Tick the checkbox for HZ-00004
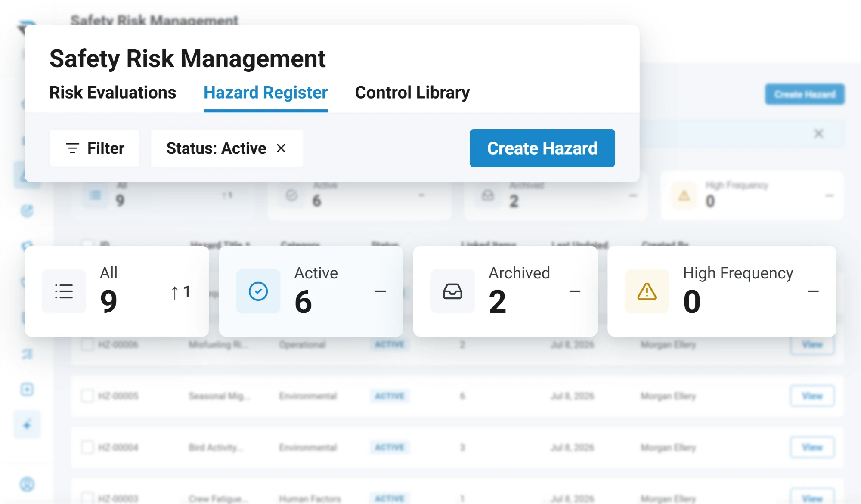This screenshot has width=861, height=504. [x=87, y=448]
